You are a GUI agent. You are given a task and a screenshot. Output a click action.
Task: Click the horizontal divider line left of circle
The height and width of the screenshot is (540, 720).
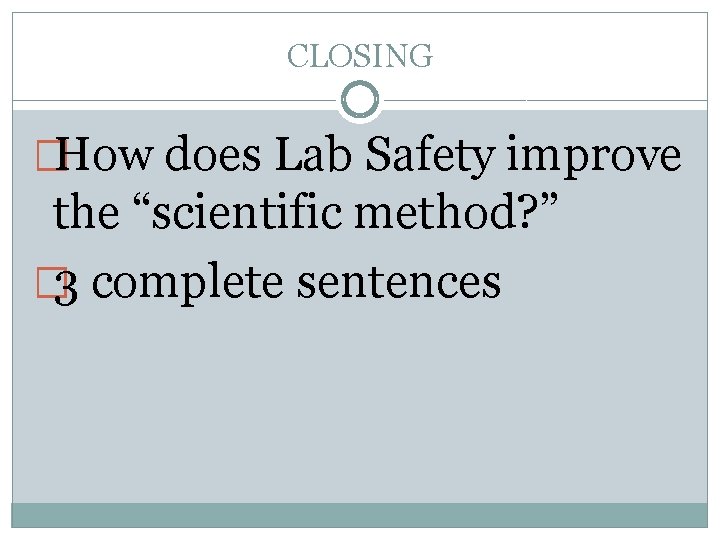click(x=176, y=100)
